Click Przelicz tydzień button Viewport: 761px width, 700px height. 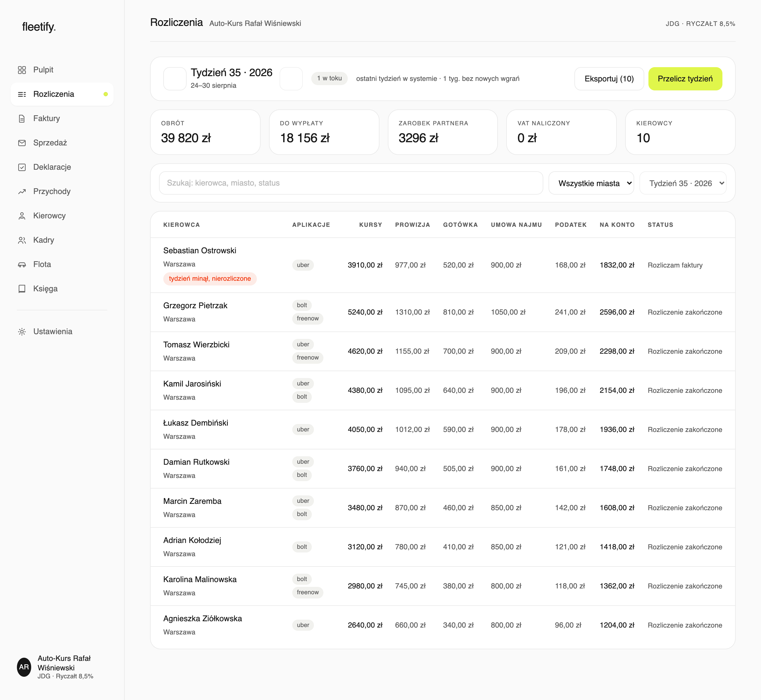(x=685, y=79)
